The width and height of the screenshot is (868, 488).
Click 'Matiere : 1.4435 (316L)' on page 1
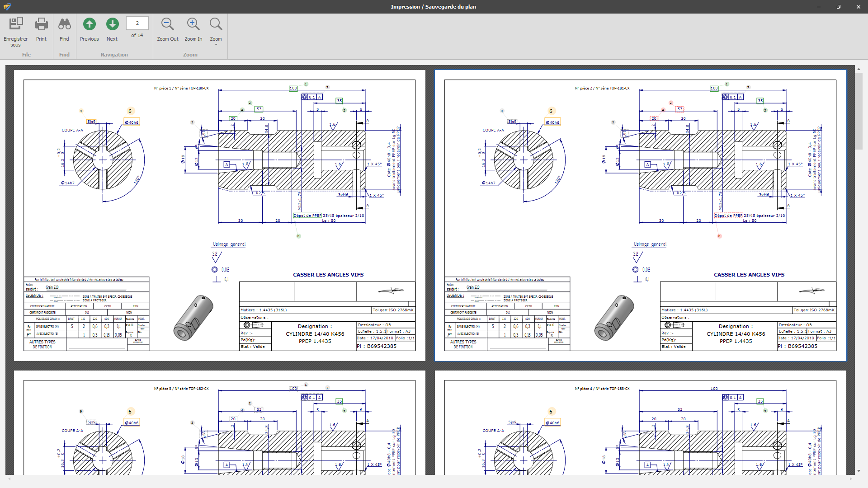point(264,310)
